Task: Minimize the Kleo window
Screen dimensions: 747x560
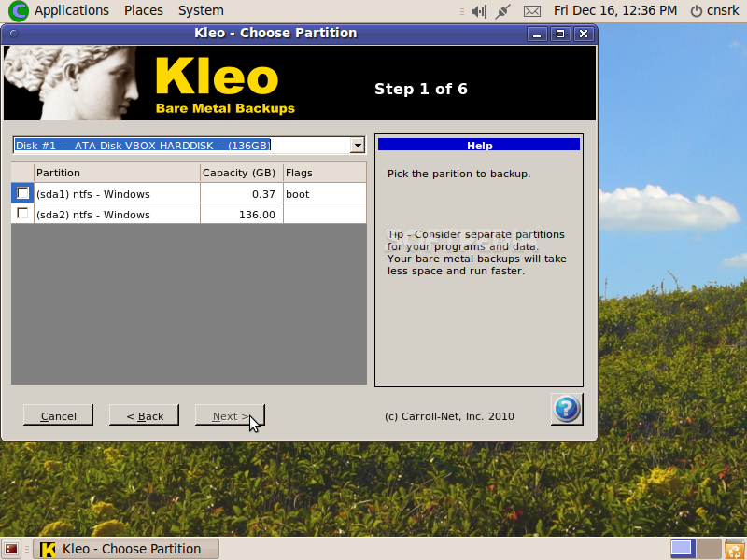Action: pos(537,34)
